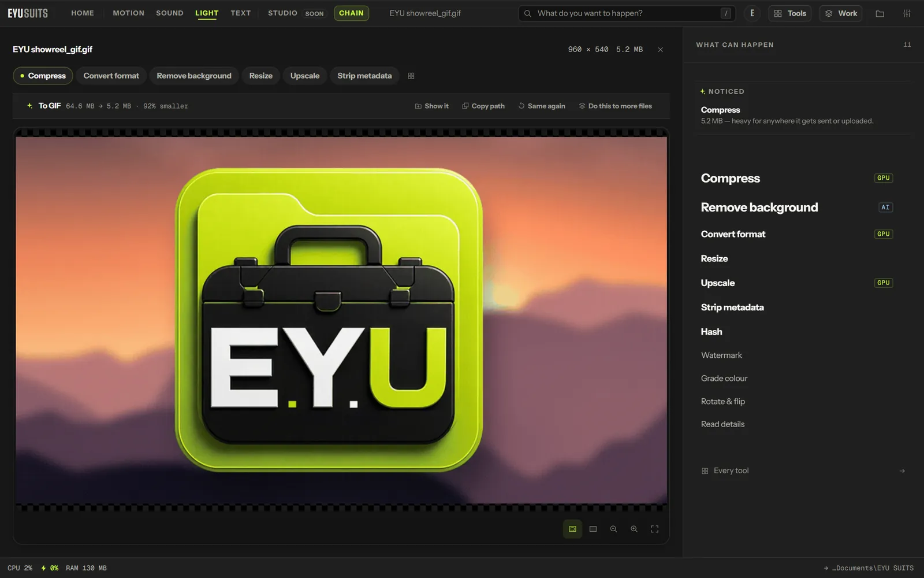
Task: Click Show it action
Action: click(x=431, y=106)
